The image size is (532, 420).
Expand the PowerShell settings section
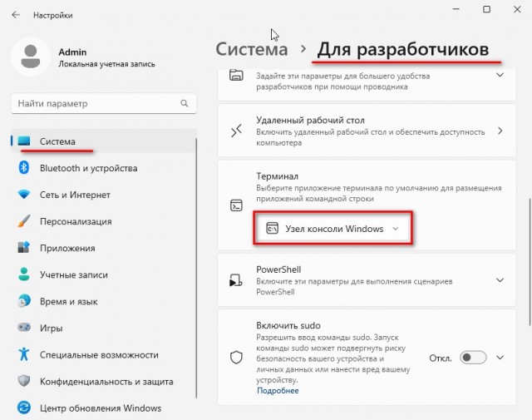click(x=500, y=281)
